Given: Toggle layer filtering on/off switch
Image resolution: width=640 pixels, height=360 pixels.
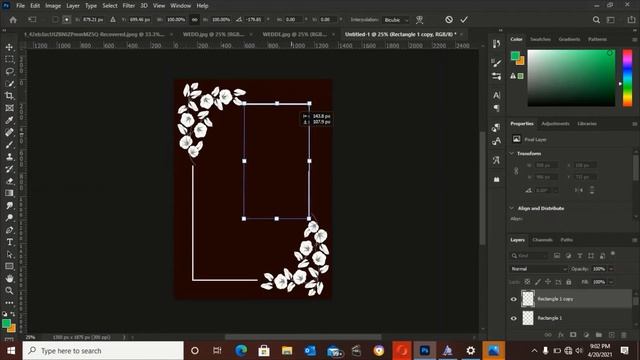Looking at the screenshot, I should pyautogui.click(x=613, y=254).
